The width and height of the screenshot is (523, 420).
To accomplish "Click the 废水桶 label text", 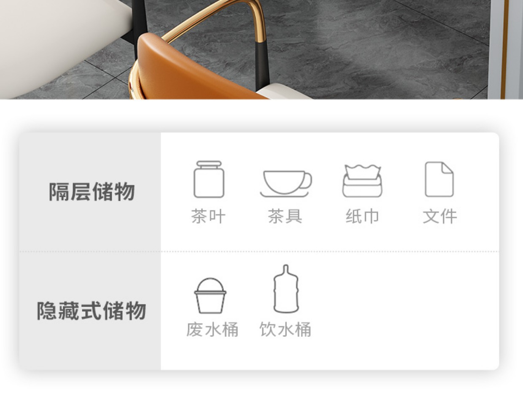I will click(x=213, y=329).
